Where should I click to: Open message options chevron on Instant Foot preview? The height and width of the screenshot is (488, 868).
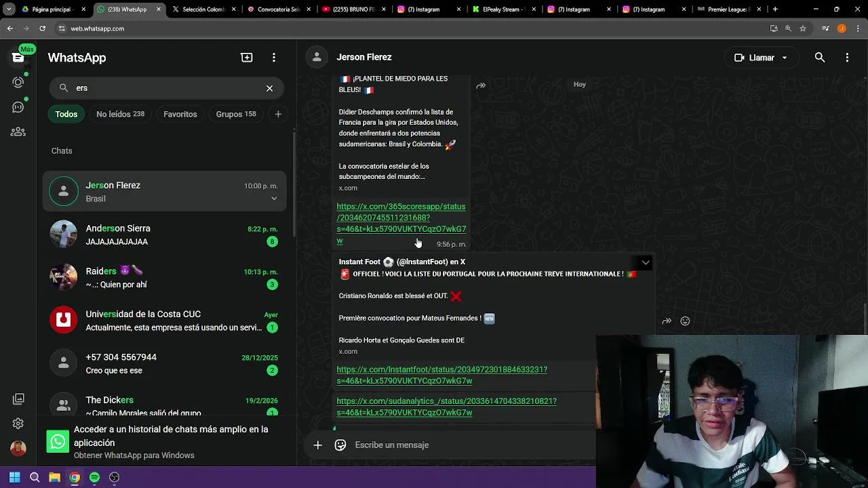(646, 262)
